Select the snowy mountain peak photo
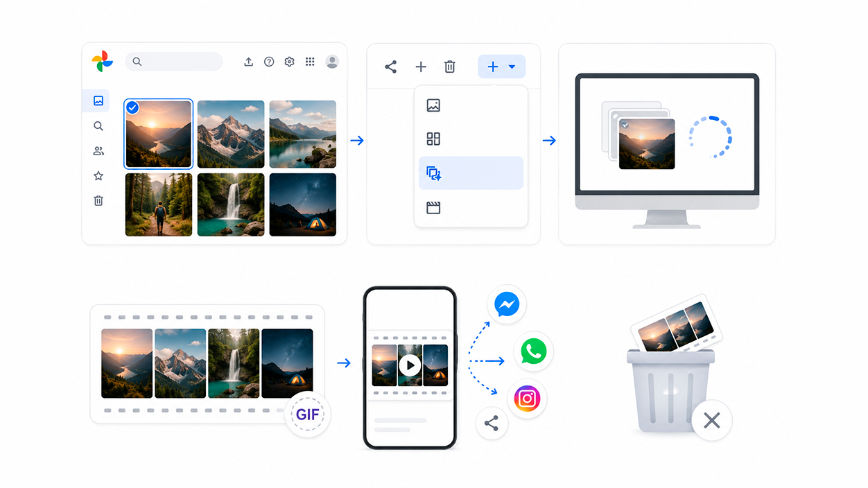 pyautogui.click(x=231, y=134)
